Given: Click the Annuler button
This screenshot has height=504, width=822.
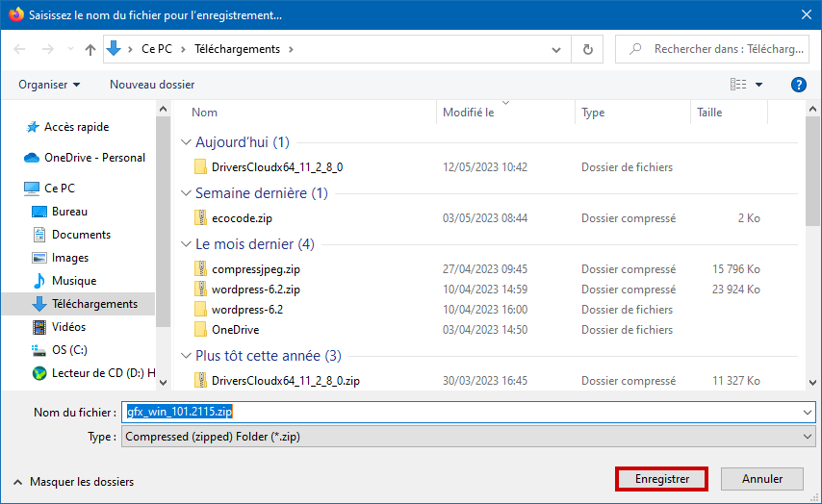Looking at the screenshot, I should tap(761, 479).
